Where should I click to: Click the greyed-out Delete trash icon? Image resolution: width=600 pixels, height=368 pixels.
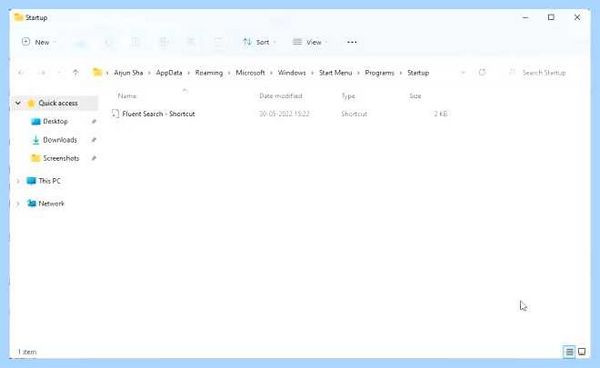pyautogui.click(x=218, y=42)
